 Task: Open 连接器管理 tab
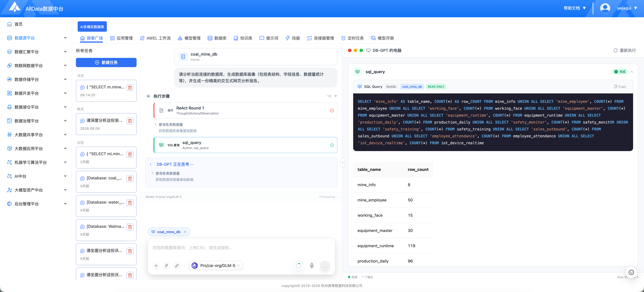(x=321, y=38)
